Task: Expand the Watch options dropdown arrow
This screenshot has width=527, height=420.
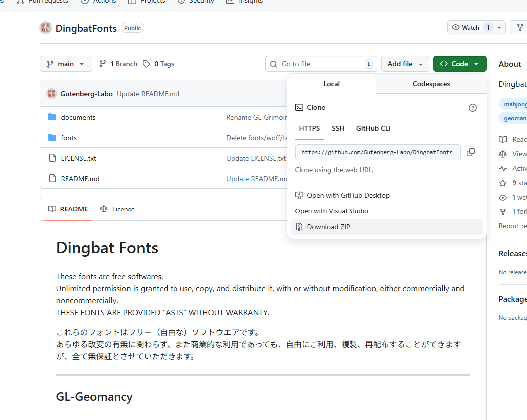Action: click(x=499, y=28)
